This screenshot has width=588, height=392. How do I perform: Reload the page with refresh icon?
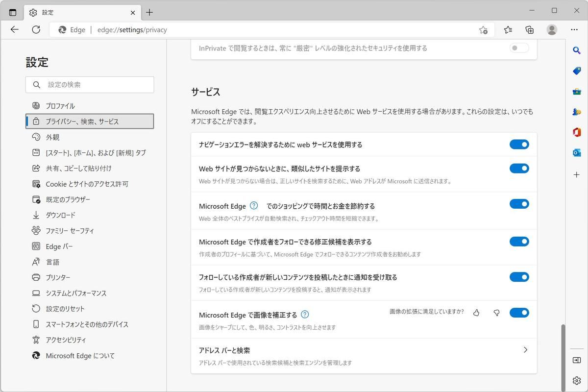36,30
